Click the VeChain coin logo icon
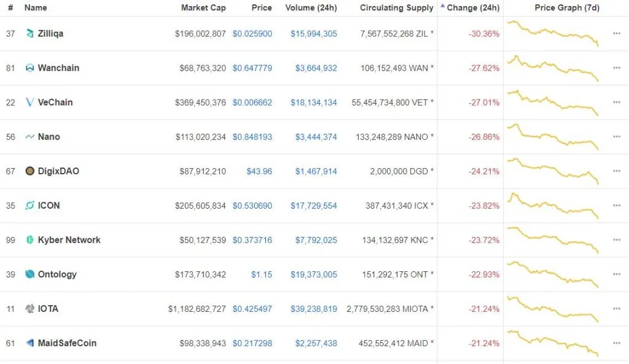 tap(29, 103)
